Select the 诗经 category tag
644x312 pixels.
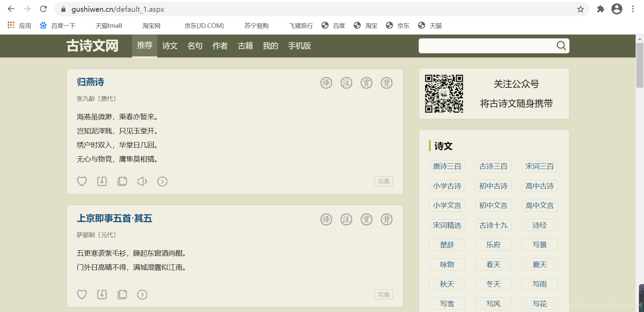(540, 225)
